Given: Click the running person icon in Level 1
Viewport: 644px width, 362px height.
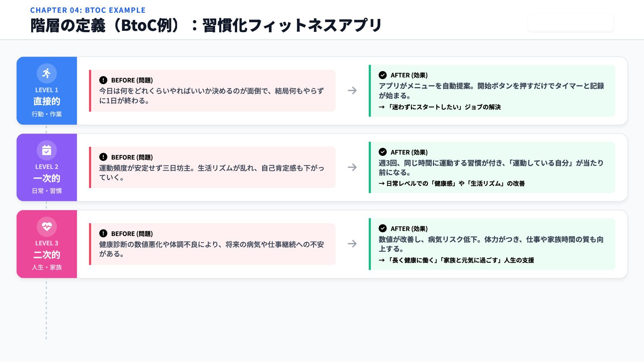Looking at the screenshot, I should tap(47, 73).
